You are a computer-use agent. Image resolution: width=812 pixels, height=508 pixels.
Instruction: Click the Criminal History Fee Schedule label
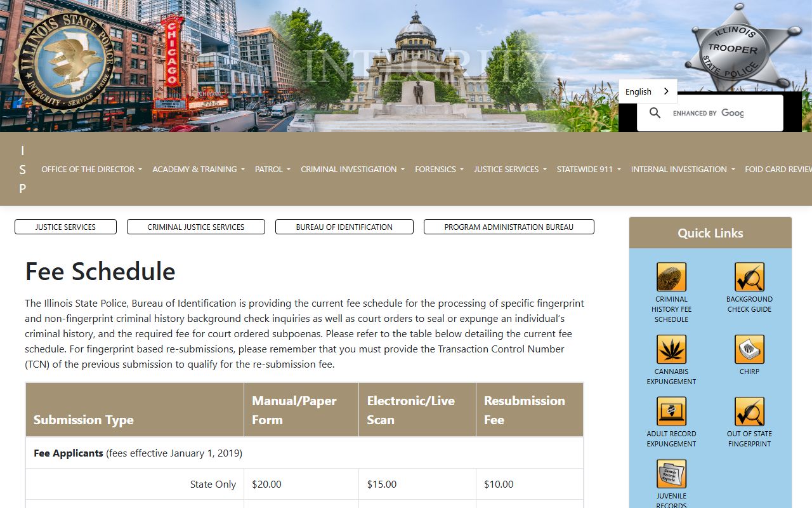(671, 309)
